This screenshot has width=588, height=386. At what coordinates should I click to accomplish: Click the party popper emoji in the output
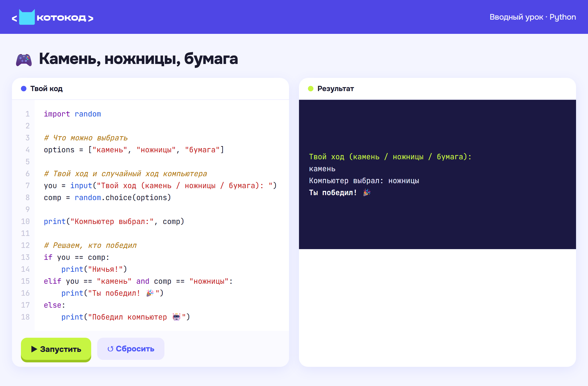tap(367, 192)
